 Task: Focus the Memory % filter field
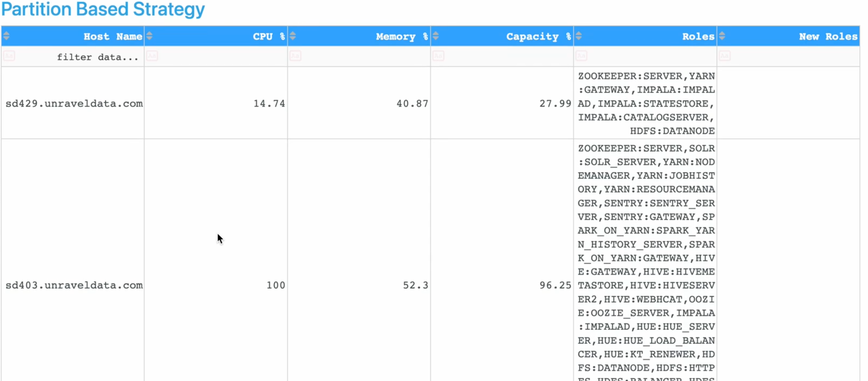click(x=359, y=57)
